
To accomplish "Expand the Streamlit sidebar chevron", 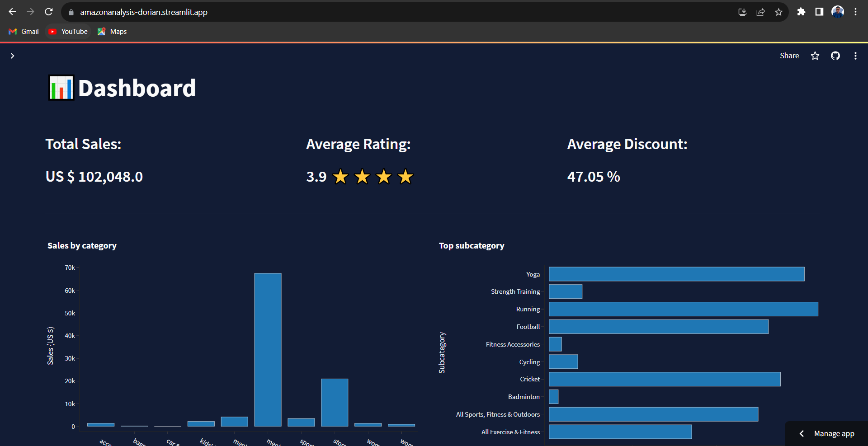I will click(x=13, y=56).
